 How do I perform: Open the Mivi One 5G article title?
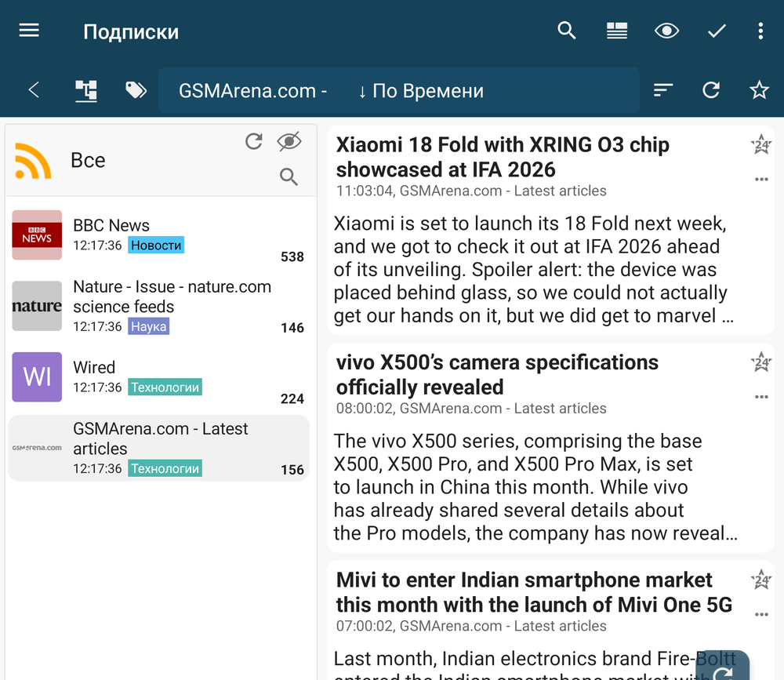pos(534,592)
